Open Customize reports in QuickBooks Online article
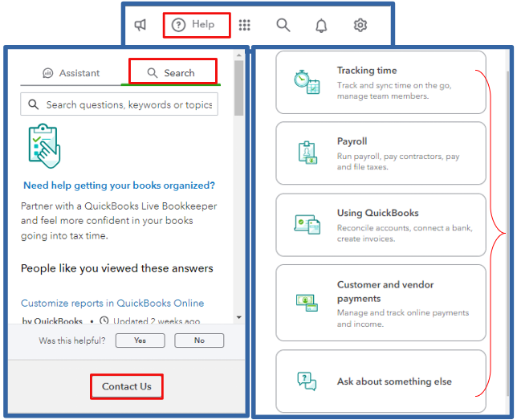 [x=112, y=304]
